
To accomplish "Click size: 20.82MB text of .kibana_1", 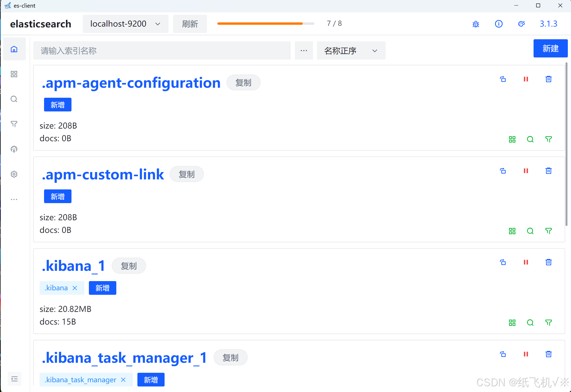I will click(65, 309).
